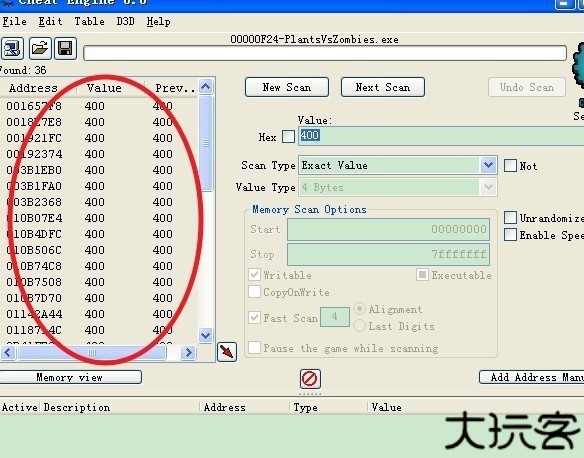Toggle the Fast Scan checkbox
Viewport: 584px width, 458px height.
pyautogui.click(x=254, y=318)
